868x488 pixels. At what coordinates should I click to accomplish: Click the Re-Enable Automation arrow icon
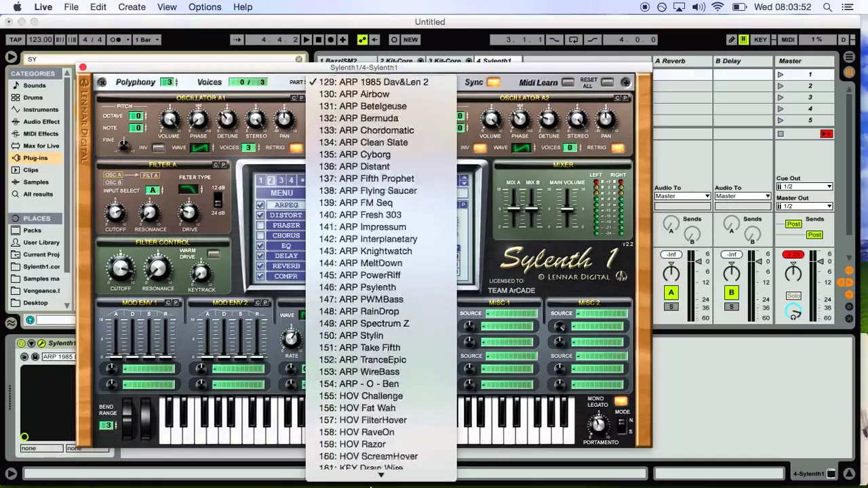tap(374, 40)
